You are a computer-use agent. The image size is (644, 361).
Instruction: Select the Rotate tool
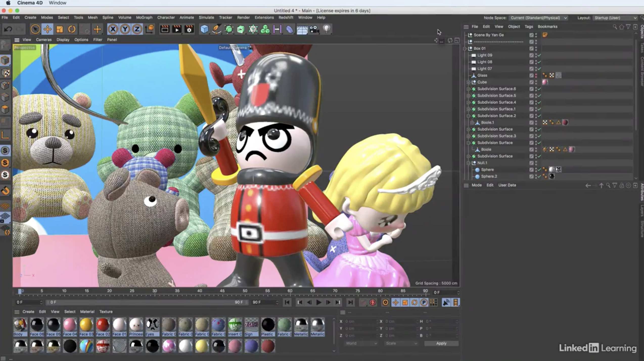click(72, 29)
